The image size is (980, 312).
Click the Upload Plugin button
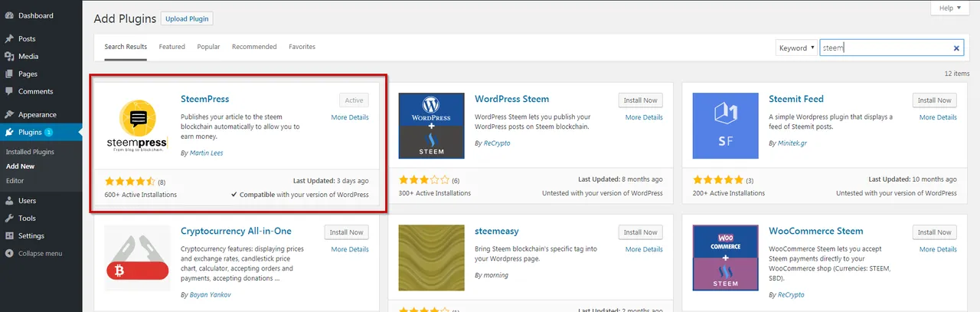pyautogui.click(x=188, y=18)
